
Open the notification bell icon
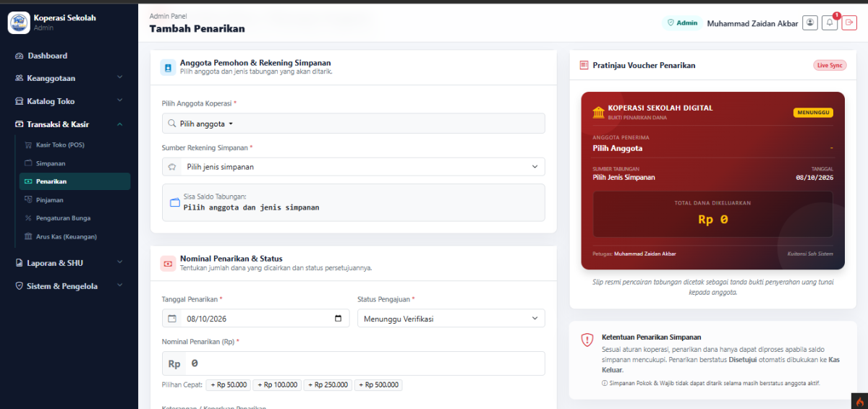point(830,23)
